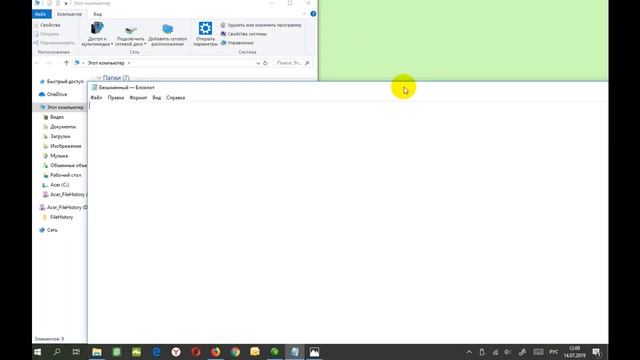This screenshot has height=360, width=640.
Task: Open Opera from the taskbar
Action: coord(196,352)
